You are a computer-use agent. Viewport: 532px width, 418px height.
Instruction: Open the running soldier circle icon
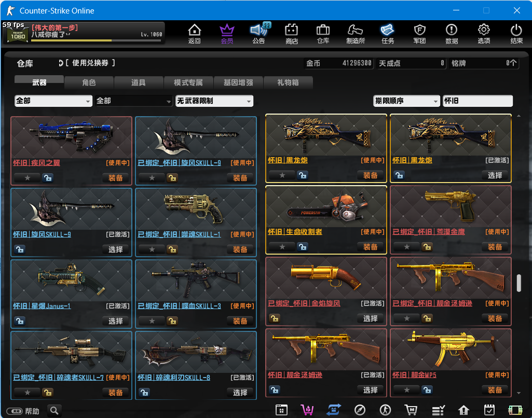[x=385, y=410]
